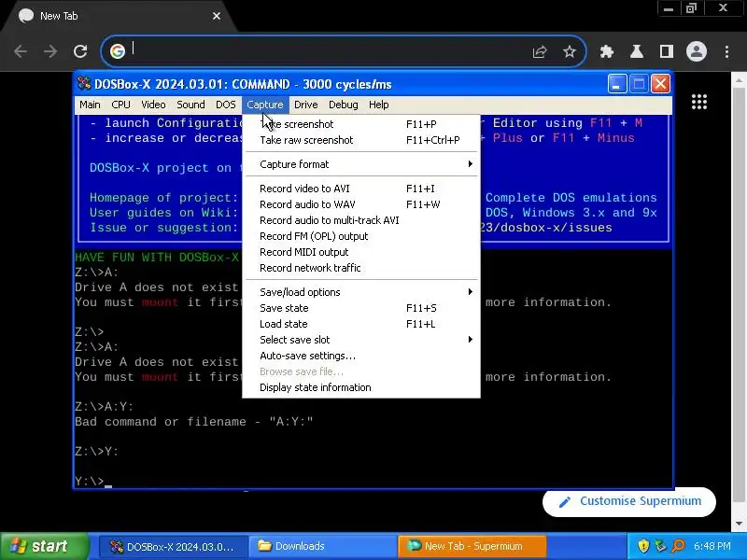Image resolution: width=747 pixels, height=560 pixels.
Task: Select Record MIDI output
Action: coord(361,252)
